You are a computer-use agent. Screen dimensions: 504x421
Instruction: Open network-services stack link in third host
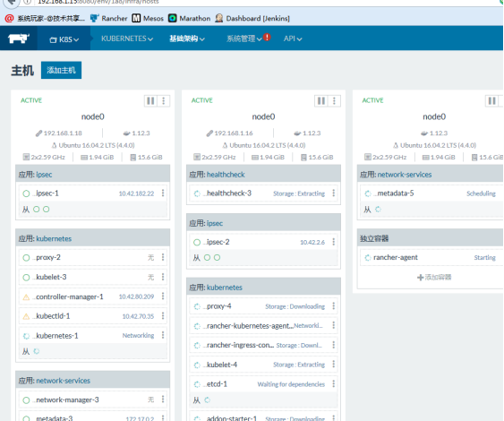[405, 175]
